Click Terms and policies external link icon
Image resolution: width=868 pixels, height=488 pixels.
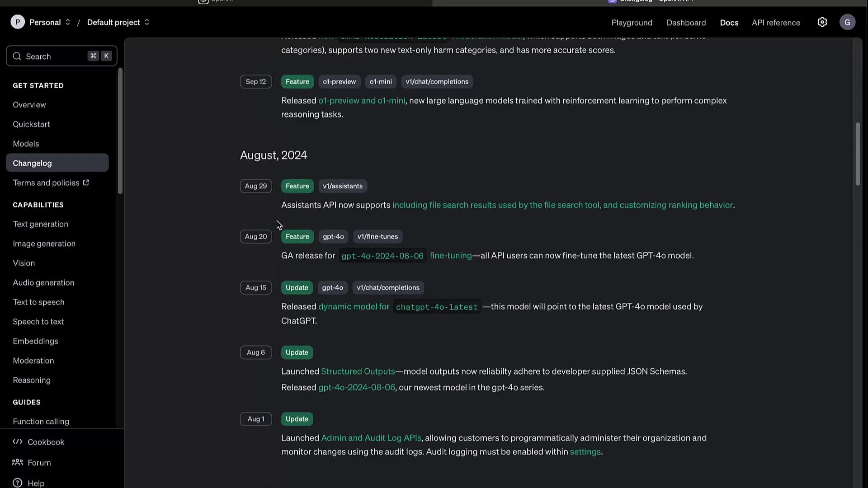coord(86,183)
